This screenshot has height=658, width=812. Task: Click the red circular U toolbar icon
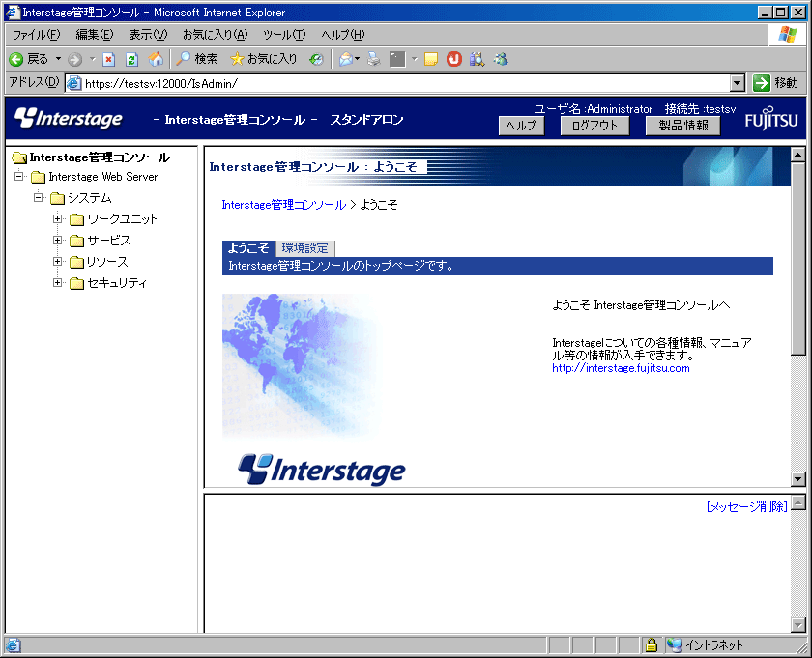(454, 60)
